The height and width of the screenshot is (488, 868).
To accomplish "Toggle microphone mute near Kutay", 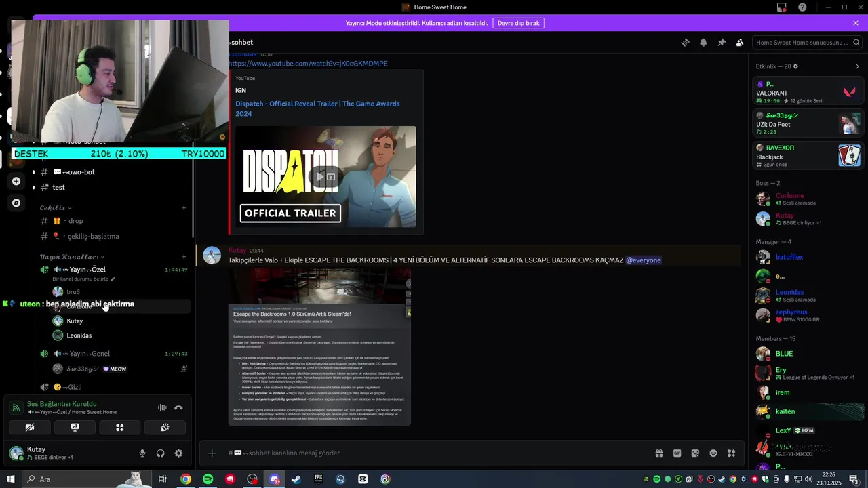I will point(142,453).
